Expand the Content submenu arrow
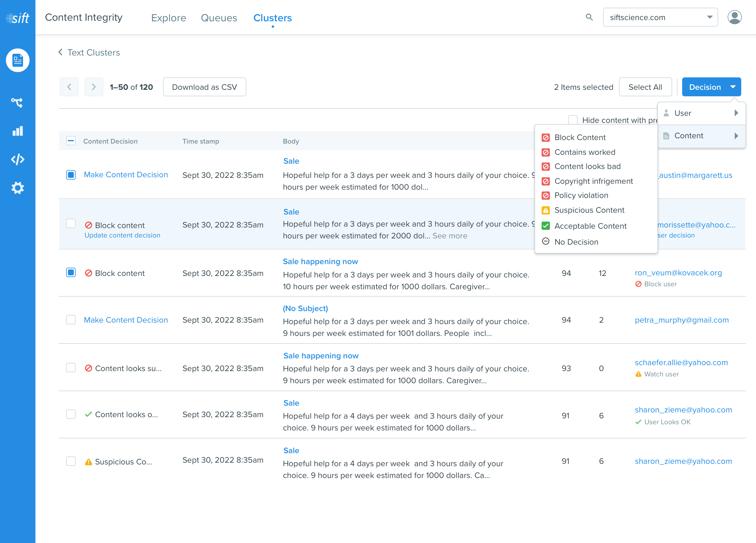 (x=736, y=136)
